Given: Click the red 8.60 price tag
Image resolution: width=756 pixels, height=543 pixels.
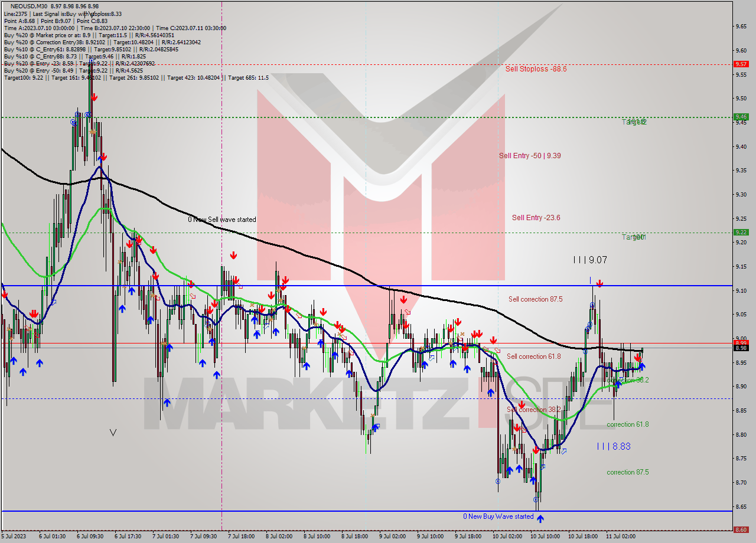Looking at the screenshot, I should [741, 529].
